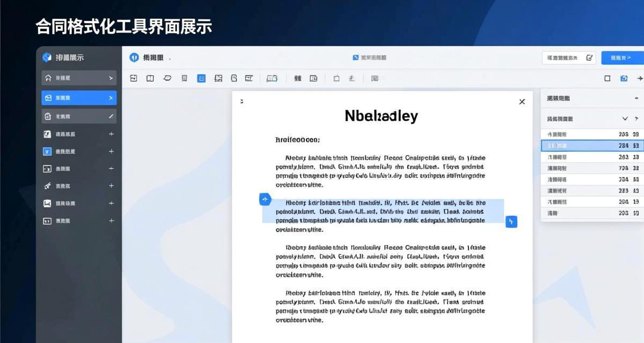Expand the sidebar home row's right chevron
Viewport: 644px width, 343px height.
pos(111,78)
